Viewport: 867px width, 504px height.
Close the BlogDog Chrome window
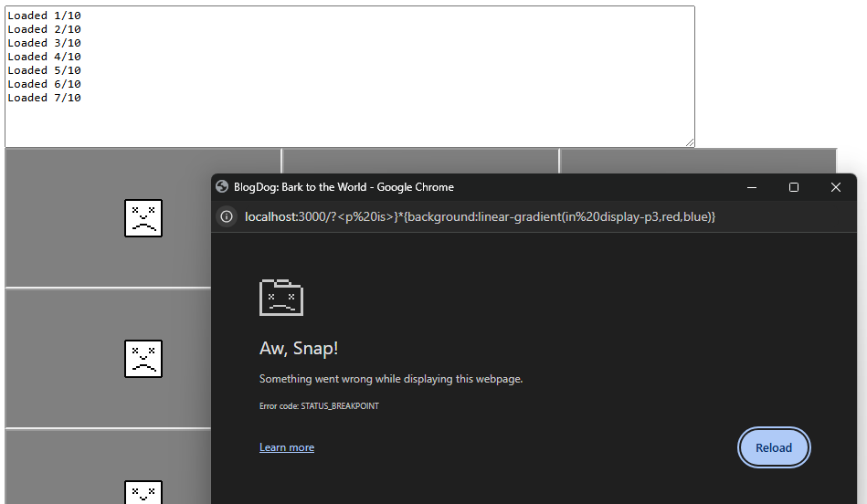pos(836,187)
